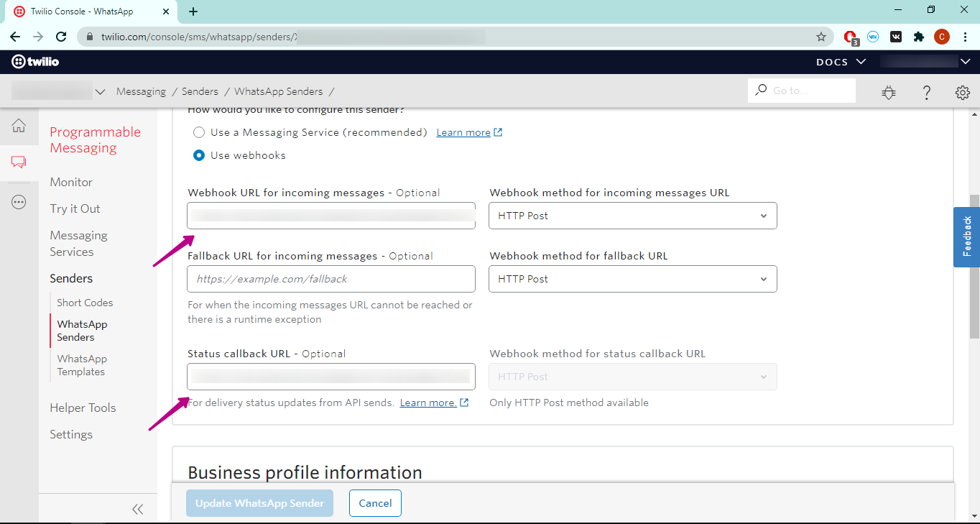Open a new browser tab
Image resolution: width=980 pixels, height=524 pixels.
pos(193,12)
